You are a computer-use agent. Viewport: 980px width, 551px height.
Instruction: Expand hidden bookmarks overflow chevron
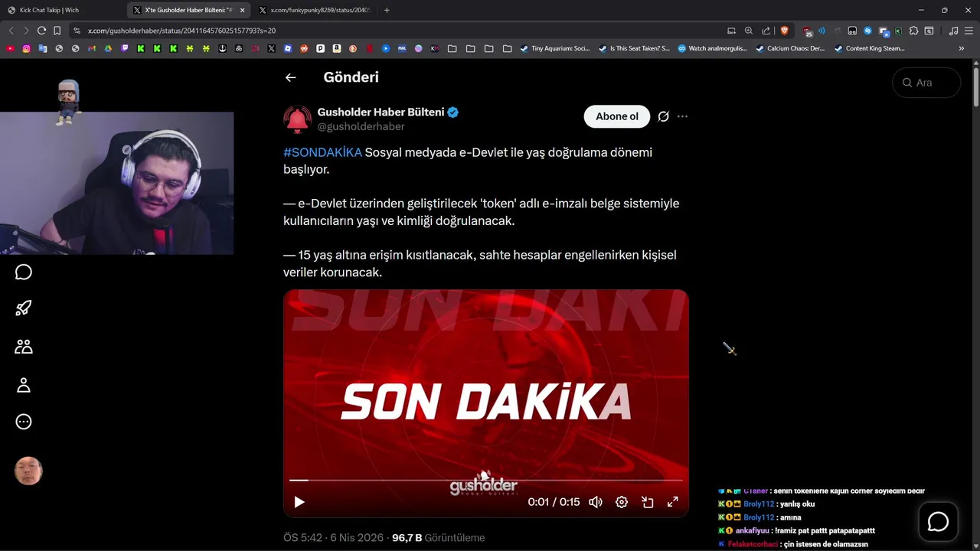point(962,48)
